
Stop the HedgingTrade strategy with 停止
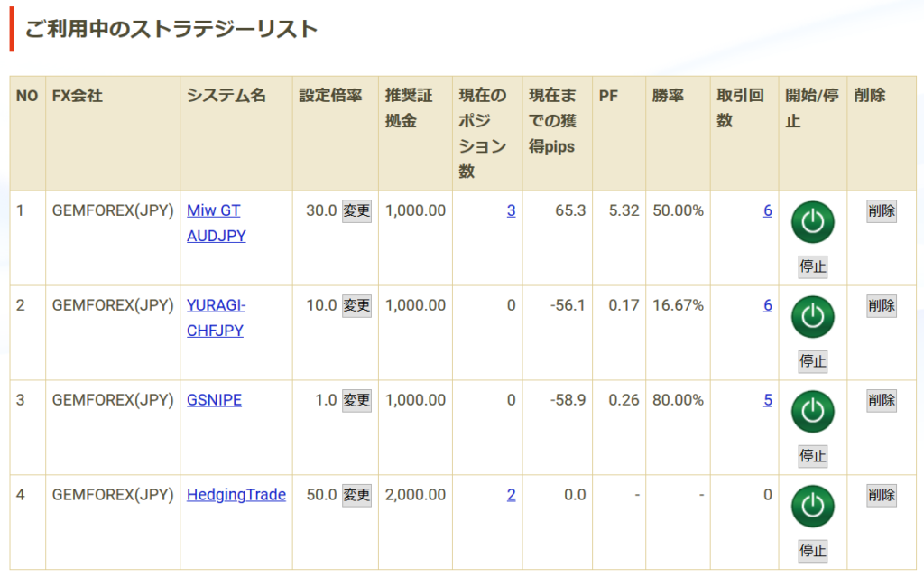click(x=813, y=551)
